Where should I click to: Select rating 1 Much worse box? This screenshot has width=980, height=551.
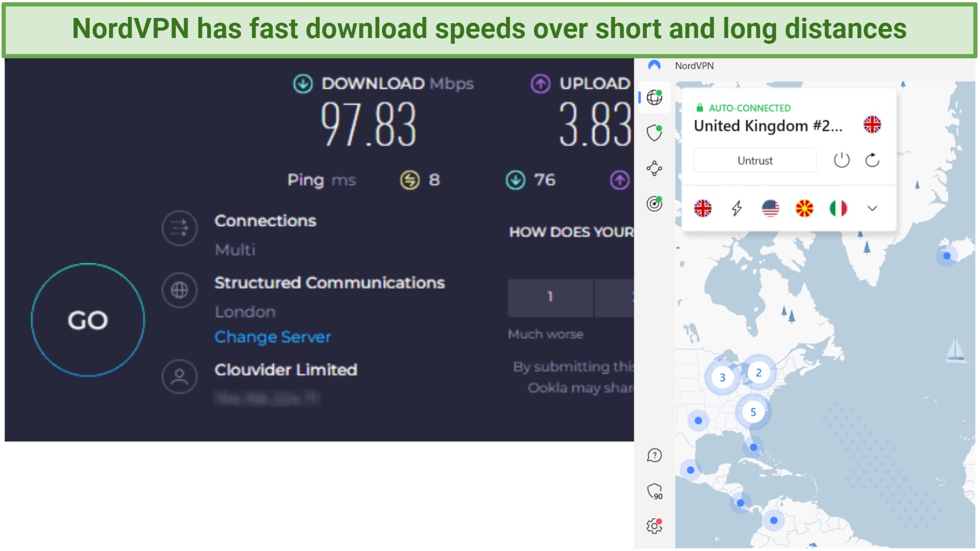point(550,297)
